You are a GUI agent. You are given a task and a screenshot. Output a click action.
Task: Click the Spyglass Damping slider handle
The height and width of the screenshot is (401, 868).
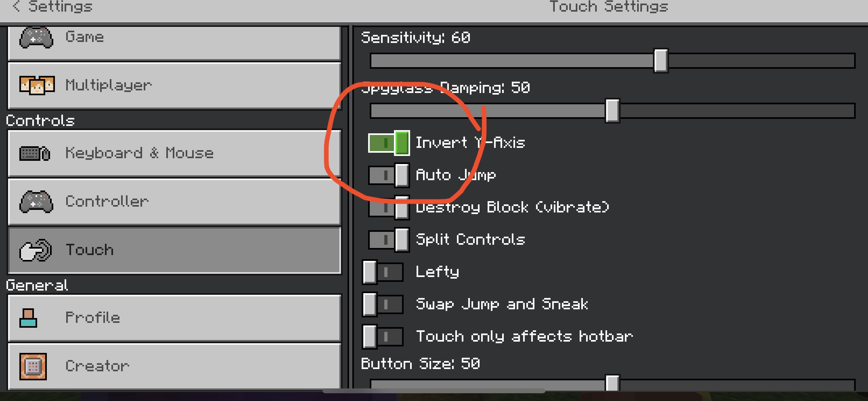pyautogui.click(x=612, y=111)
